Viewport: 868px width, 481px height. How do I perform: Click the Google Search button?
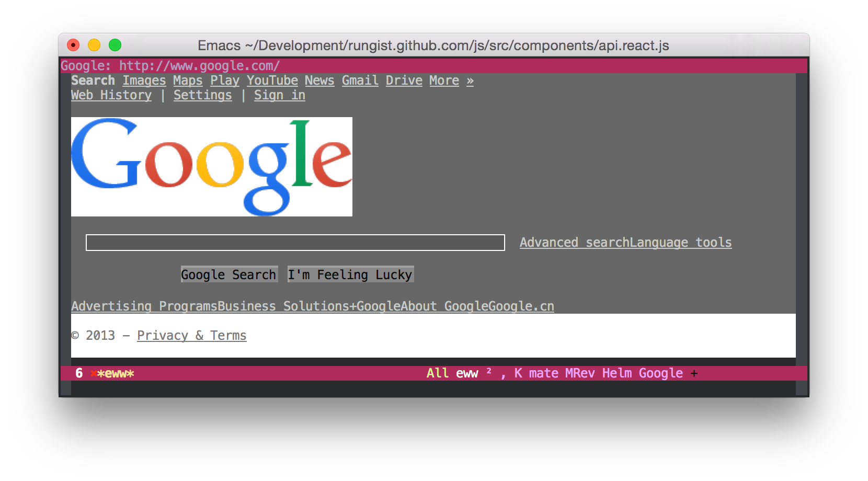coord(229,274)
